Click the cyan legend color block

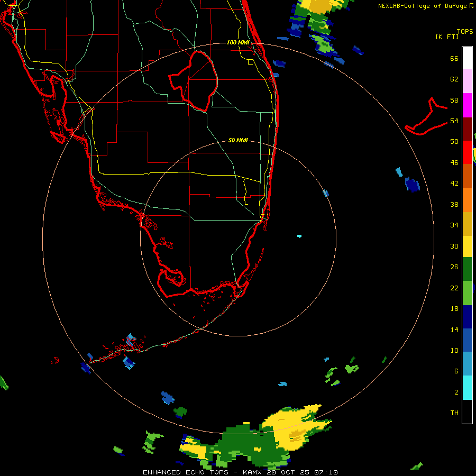pyautogui.click(x=467, y=388)
